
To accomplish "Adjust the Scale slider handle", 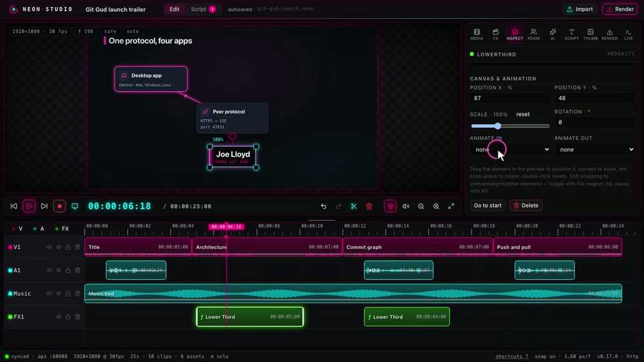I will click(x=498, y=126).
